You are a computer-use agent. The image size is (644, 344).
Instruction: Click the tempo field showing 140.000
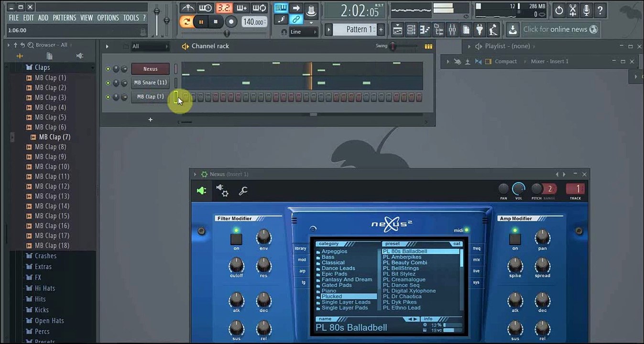[254, 22]
